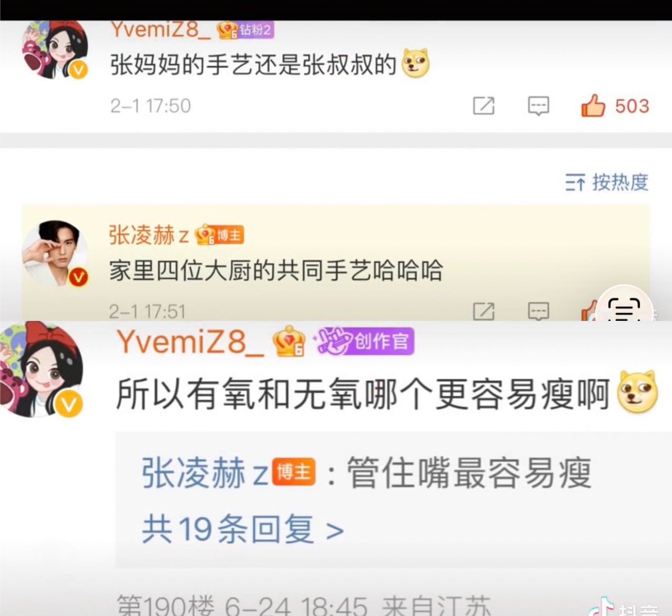Open 张凌赫 z profile from reply name
The image size is (672, 616).
point(148,235)
